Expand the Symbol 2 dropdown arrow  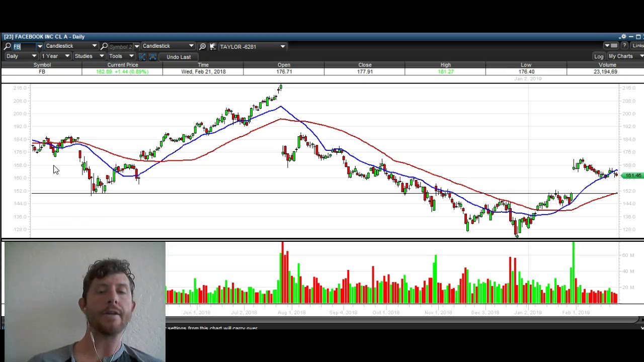pyautogui.click(x=136, y=46)
